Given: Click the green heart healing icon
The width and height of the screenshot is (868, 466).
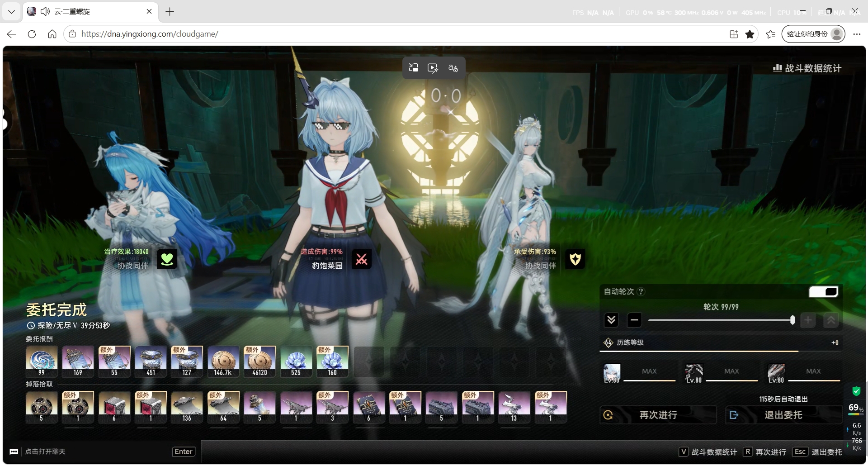Looking at the screenshot, I should (167, 259).
